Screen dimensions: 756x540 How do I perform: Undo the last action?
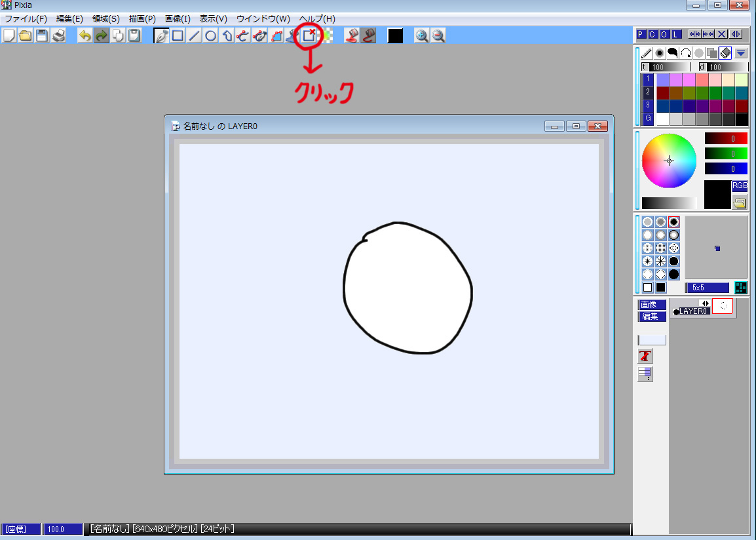[85, 35]
